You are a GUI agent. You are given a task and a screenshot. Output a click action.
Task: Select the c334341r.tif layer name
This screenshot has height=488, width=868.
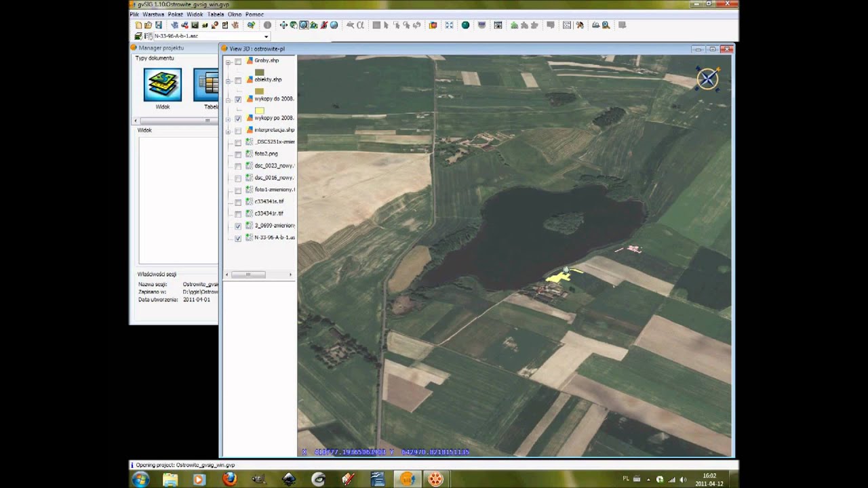click(269, 213)
